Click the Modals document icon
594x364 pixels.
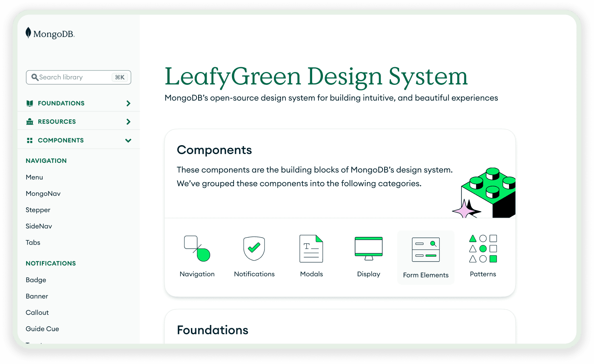pos(311,248)
